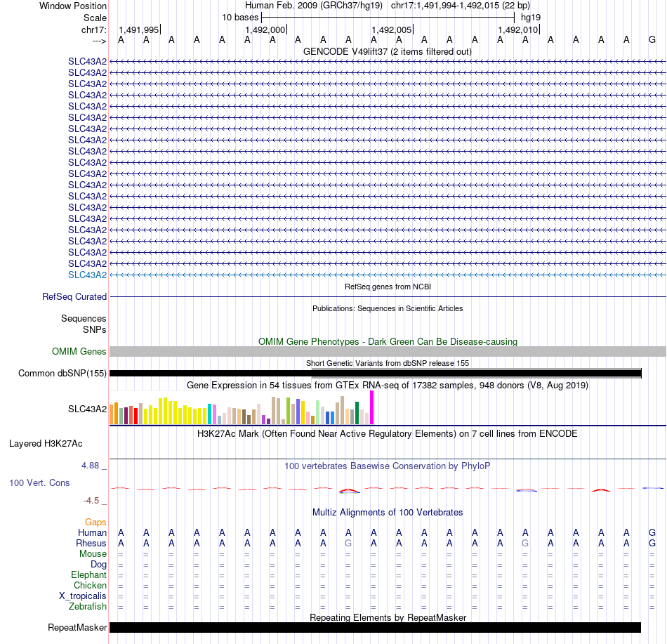Screen dimensions: 667x644
Task: Click the sequence direction arrow "--->"
Action: (99, 41)
